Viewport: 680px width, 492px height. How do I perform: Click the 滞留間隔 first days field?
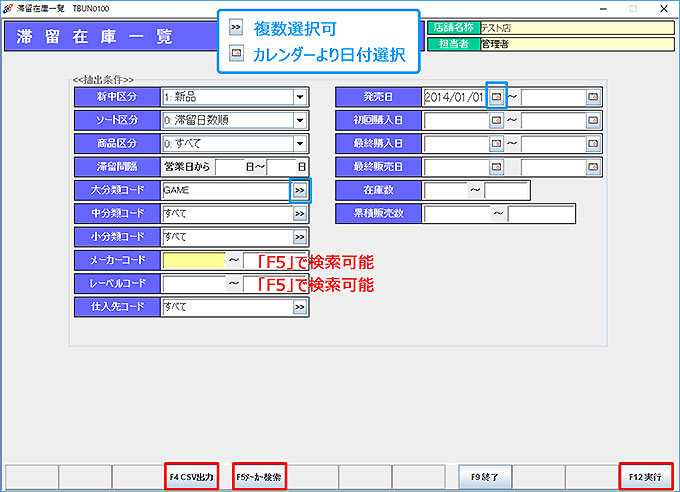229,167
